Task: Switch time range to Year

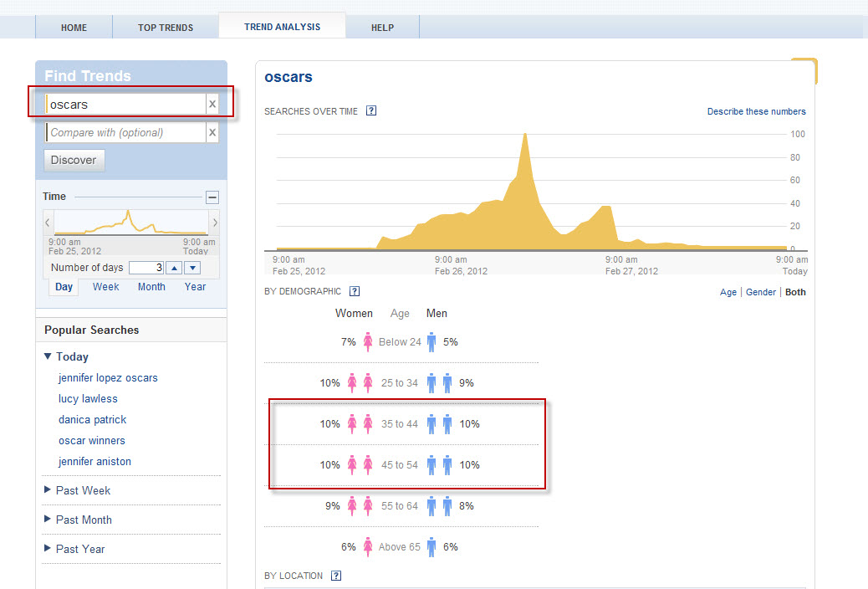Action: tap(196, 287)
